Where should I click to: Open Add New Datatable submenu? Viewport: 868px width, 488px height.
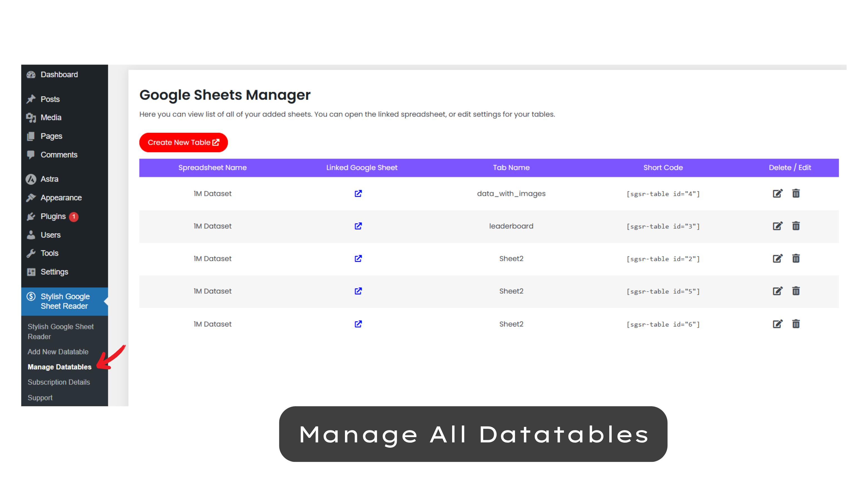pos(58,351)
